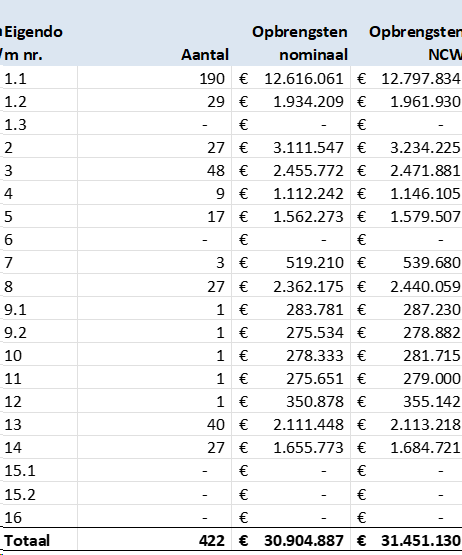
Task: Click NCW amount 278.882
Action: click(432, 333)
